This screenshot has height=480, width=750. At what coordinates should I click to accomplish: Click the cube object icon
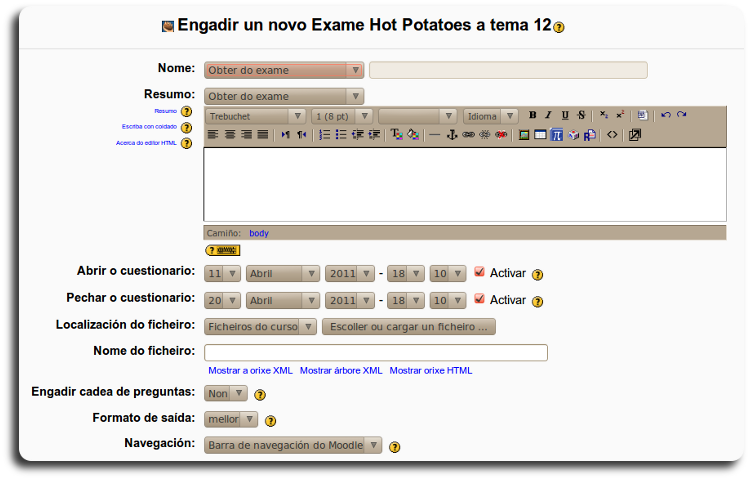pyautogui.click(x=573, y=135)
